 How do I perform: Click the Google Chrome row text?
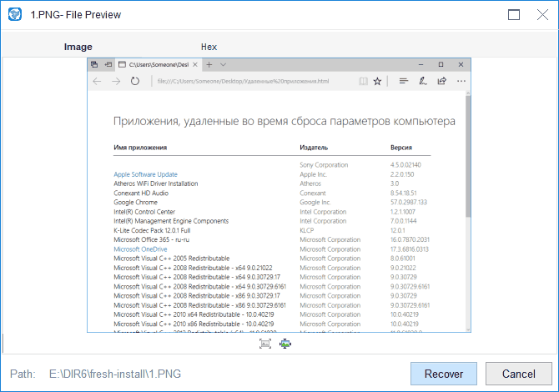pos(135,202)
